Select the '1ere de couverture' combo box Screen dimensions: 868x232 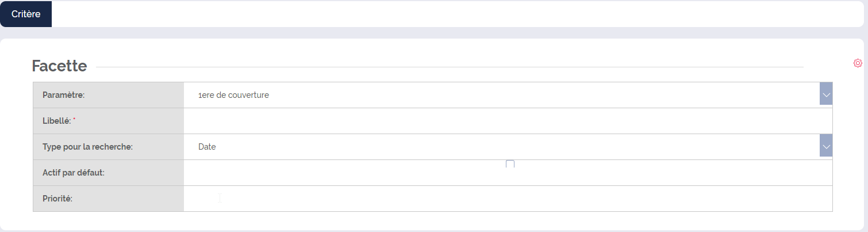point(508,95)
